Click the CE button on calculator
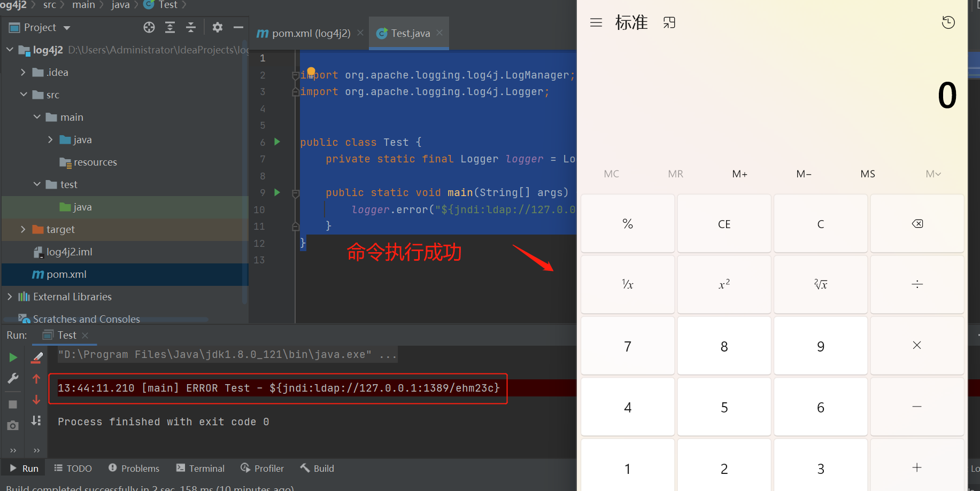Viewport: 980px width, 491px height. [724, 223]
